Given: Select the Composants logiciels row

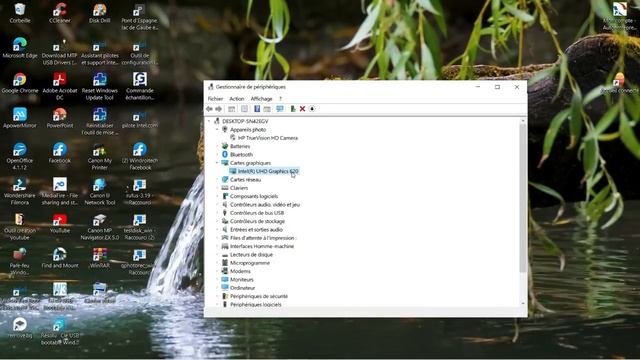Looking at the screenshot, I should point(249,196).
